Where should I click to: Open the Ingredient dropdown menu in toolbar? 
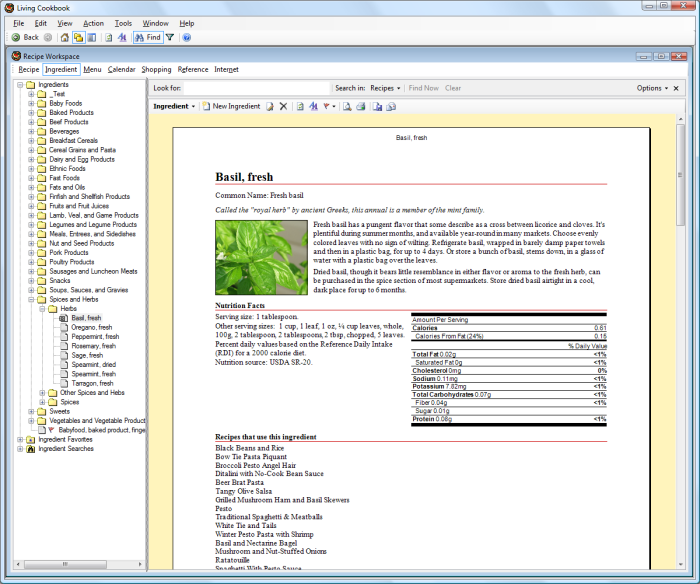174,106
